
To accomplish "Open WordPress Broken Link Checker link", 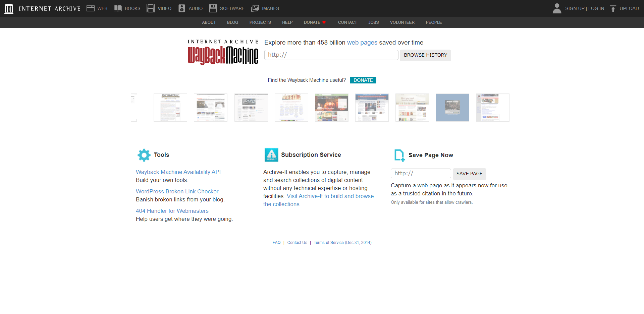I will tap(177, 191).
